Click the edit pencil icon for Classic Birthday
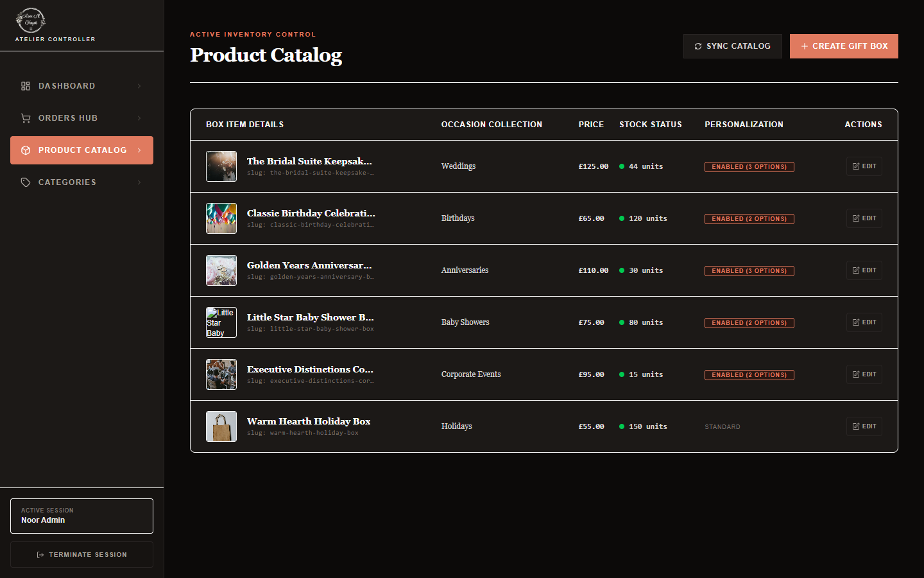 (x=856, y=218)
